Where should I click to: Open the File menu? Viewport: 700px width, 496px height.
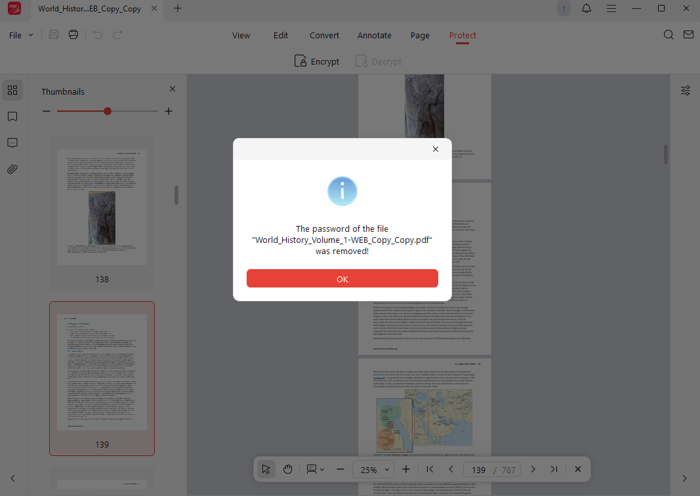[x=15, y=35]
